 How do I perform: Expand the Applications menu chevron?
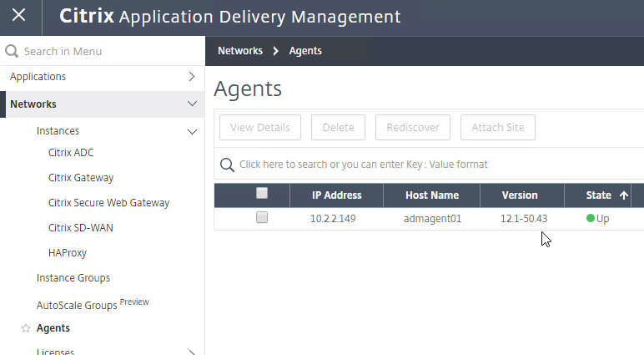tap(192, 77)
